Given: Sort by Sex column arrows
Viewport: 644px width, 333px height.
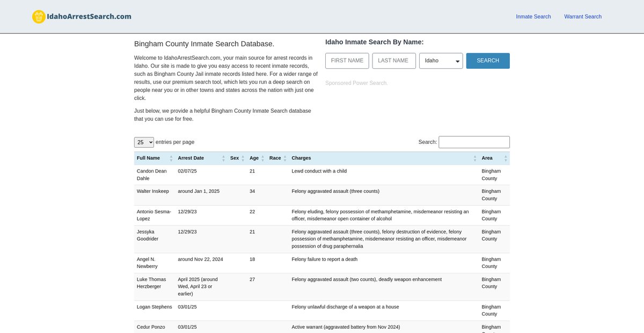Looking at the screenshot, I should click(x=243, y=158).
